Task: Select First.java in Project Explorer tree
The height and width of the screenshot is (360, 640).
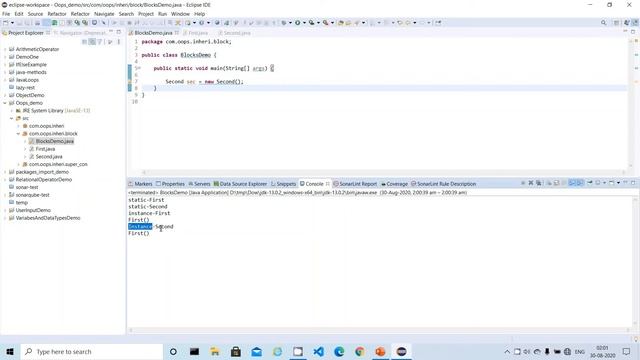Action: click(x=45, y=149)
